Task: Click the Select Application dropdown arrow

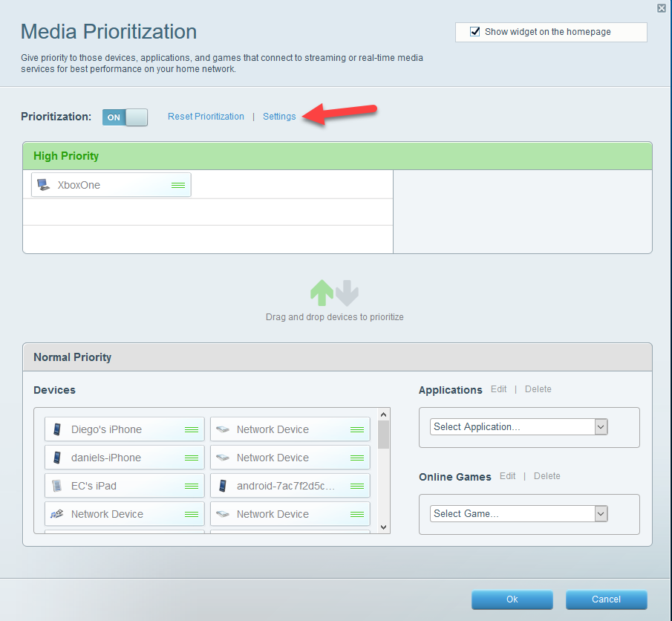Action: pos(600,426)
